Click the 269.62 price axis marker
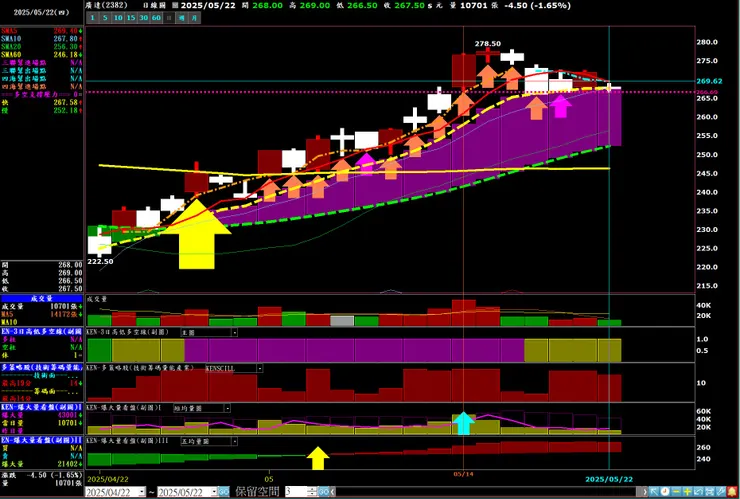The height and width of the screenshot is (499, 740). [709, 81]
